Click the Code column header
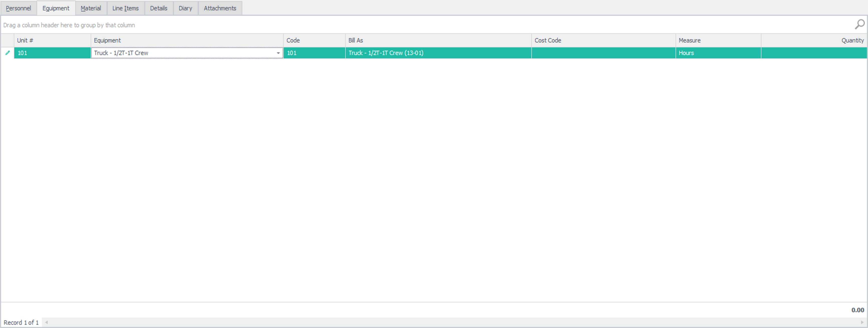The height and width of the screenshot is (328, 868). (x=314, y=40)
